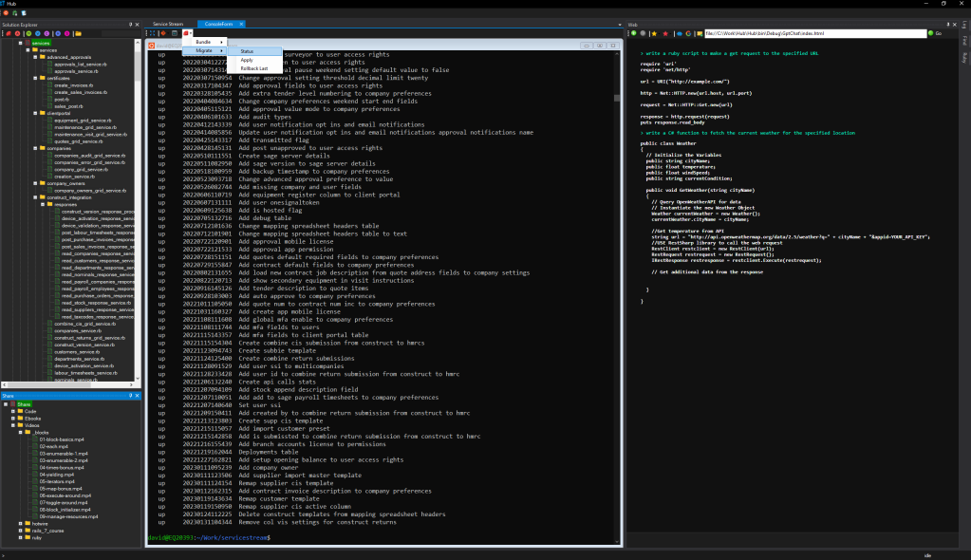Pin the Solution Explorer panel
971x560 pixels.
[x=130, y=25]
